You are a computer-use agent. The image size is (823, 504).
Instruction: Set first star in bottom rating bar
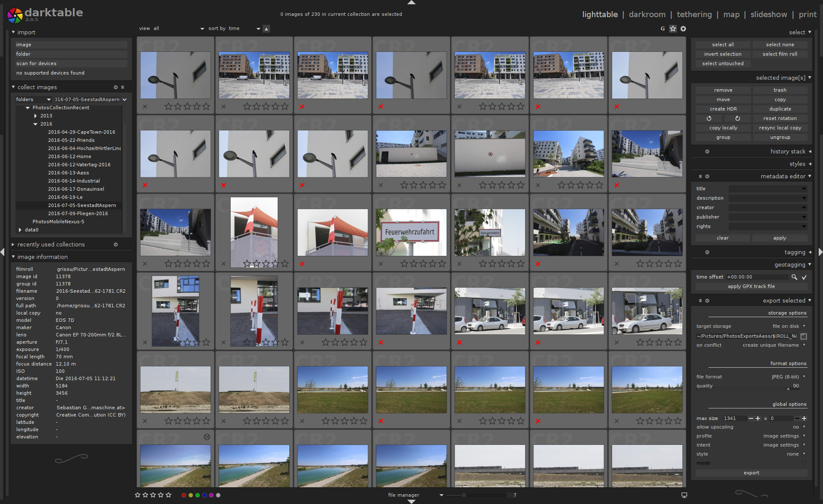click(x=138, y=495)
